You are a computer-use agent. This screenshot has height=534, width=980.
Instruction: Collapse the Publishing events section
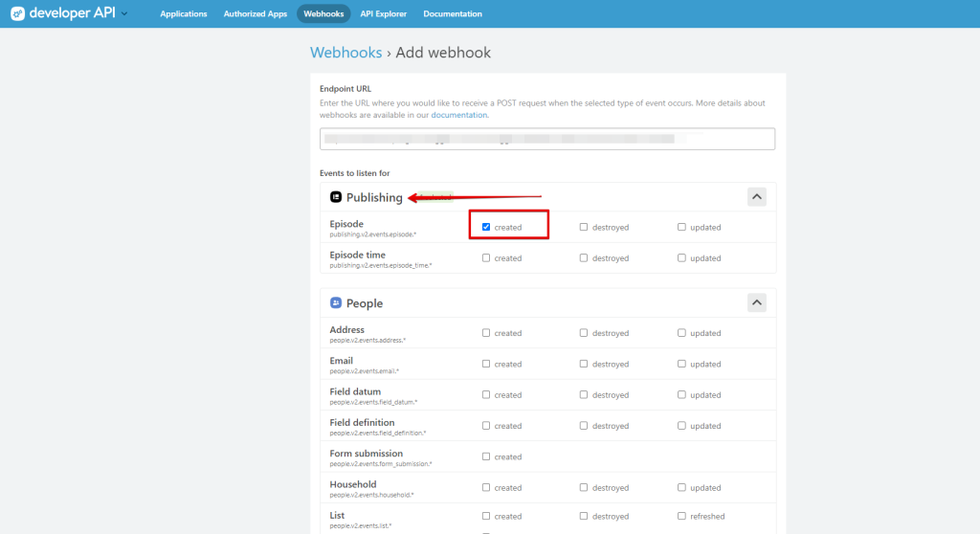(756, 197)
